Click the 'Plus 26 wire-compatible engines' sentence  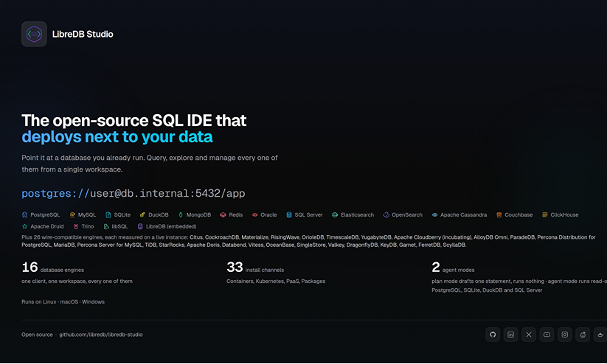point(308,241)
